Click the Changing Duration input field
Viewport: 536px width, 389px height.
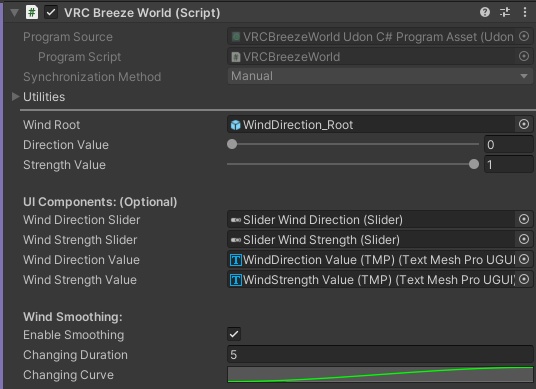[380, 354]
